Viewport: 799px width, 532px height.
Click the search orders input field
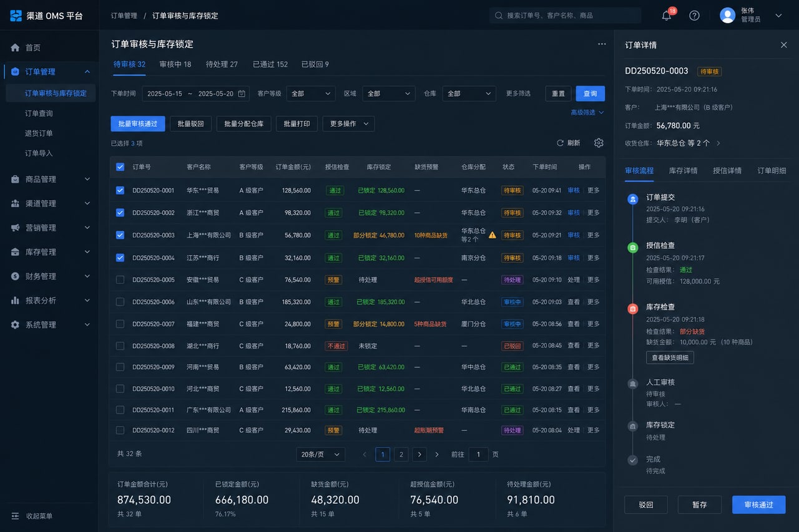pos(565,16)
